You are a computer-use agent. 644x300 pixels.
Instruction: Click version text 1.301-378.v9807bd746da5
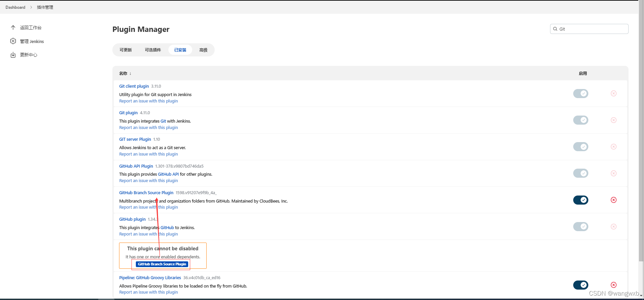click(179, 166)
